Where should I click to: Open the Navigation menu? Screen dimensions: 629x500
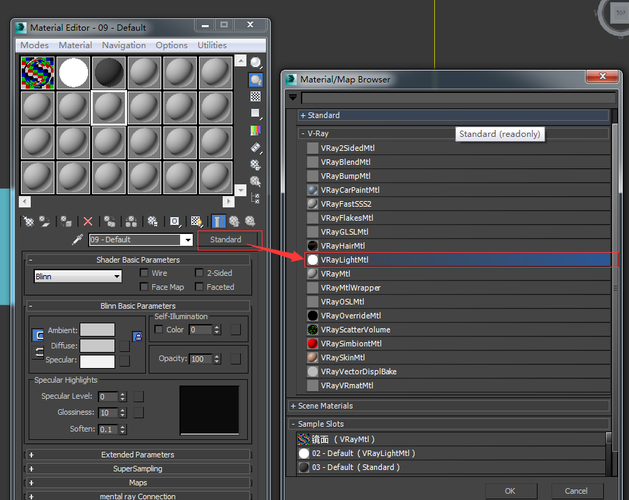(123, 45)
